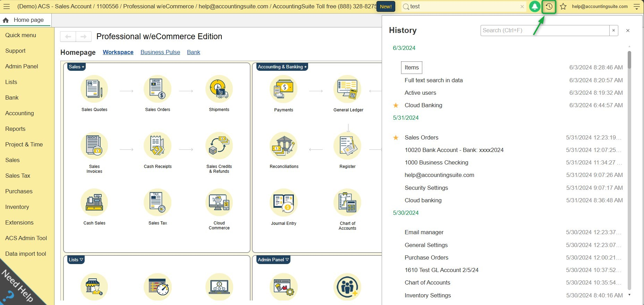Click the History clock icon
The height and width of the screenshot is (305, 644).
(549, 7)
